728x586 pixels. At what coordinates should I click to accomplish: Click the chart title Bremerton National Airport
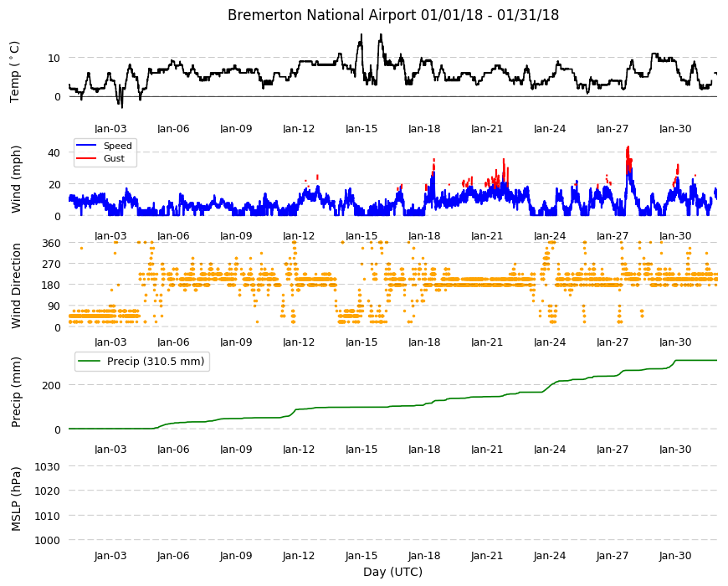tap(392, 15)
